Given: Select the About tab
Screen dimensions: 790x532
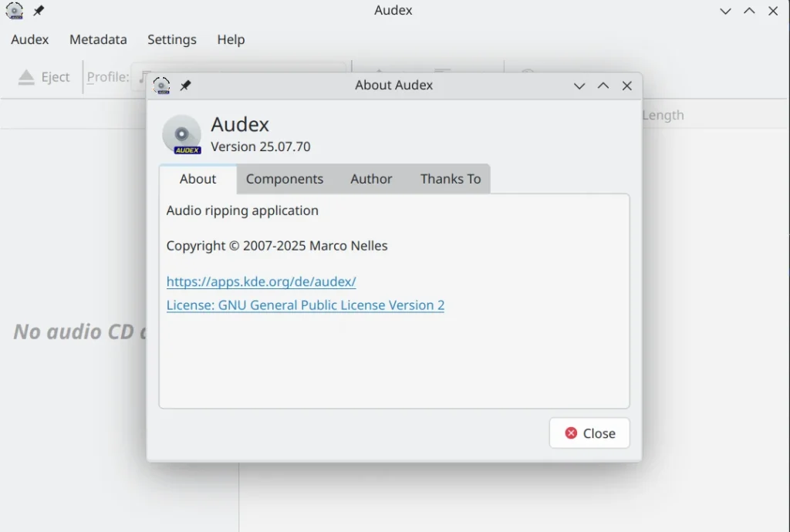Looking at the screenshot, I should point(198,179).
